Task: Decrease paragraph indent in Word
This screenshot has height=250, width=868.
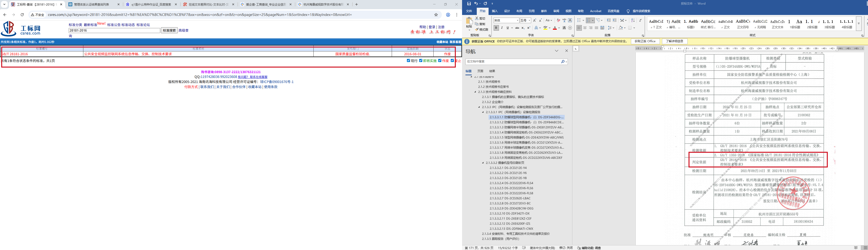Action: click(x=609, y=20)
